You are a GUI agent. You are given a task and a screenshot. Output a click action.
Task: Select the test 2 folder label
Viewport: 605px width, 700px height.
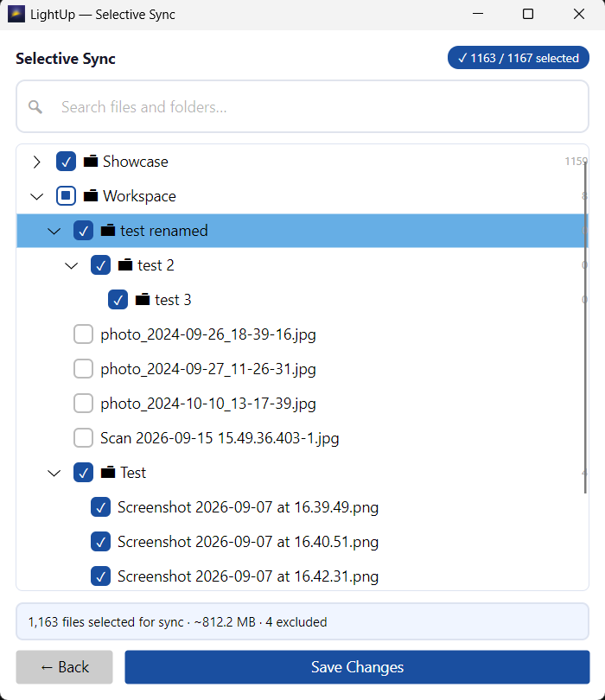[156, 265]
